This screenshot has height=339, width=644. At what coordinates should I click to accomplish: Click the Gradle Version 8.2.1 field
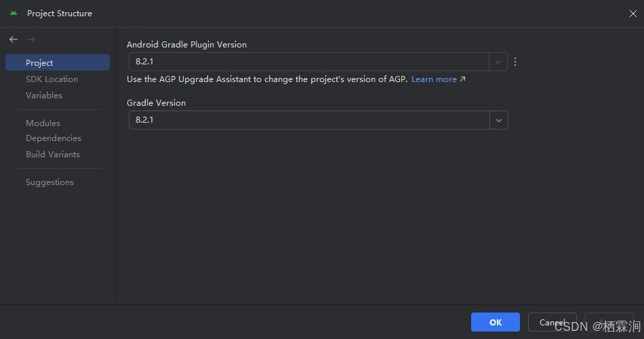pyautogui.click(x=309, y=120)
